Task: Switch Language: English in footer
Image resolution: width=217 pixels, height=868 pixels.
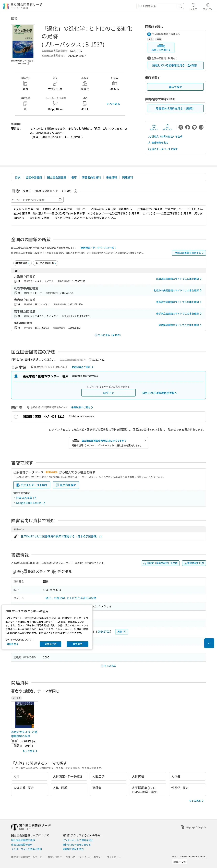Action: [x=193, y=827]
